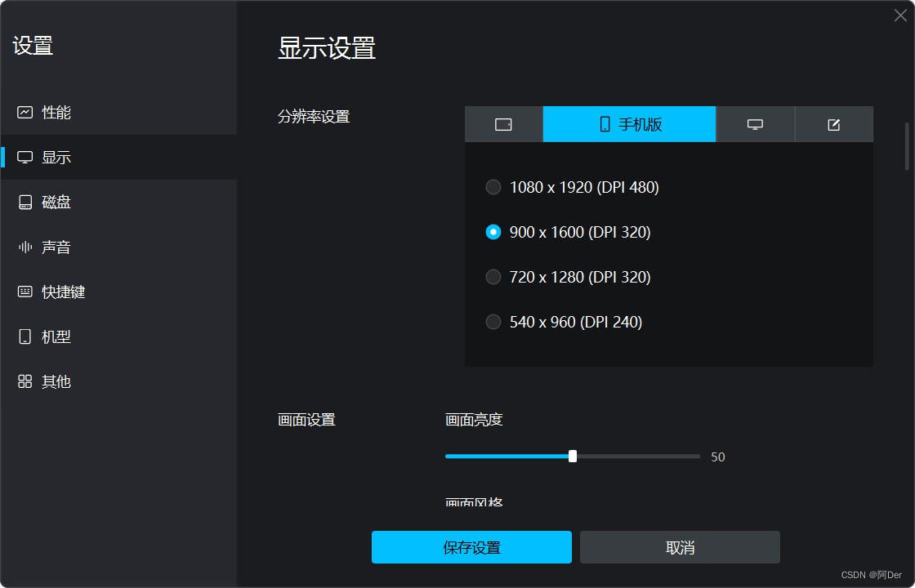Open the 其他 other settings panel

[x=49, y=381]
